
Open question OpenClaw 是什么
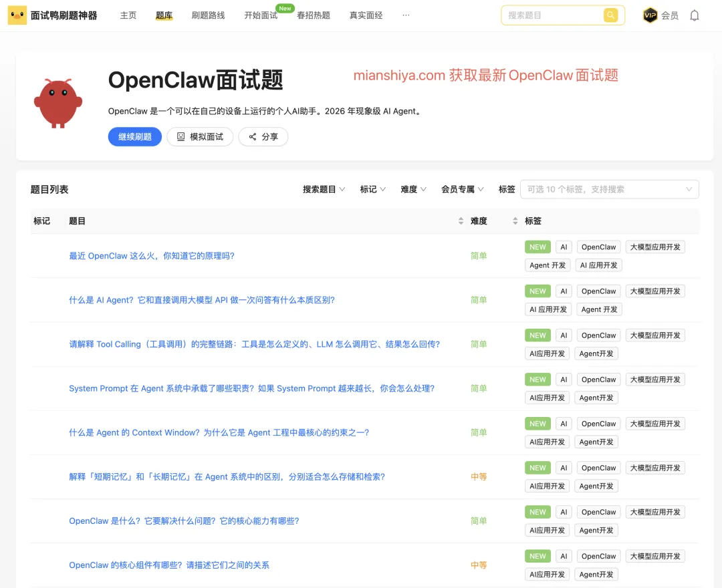pyautogui.click(x=184, y=521)
